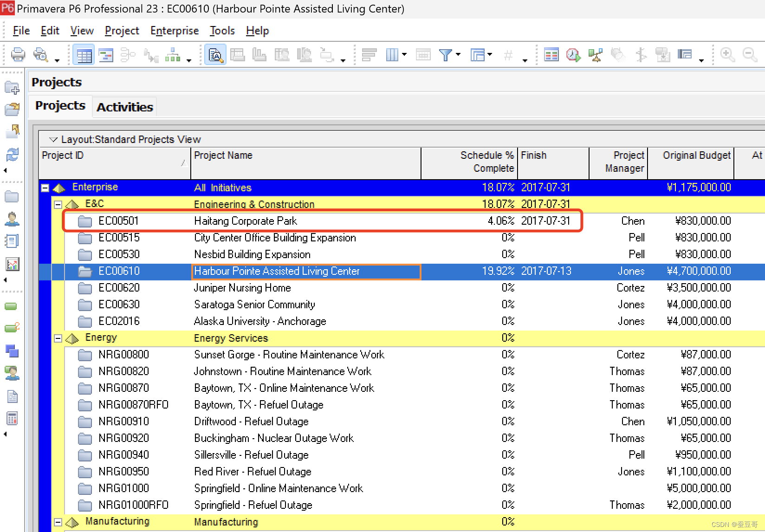The height and width of the screenshot is (532, 765).
Task: Sort by the Project Manager column header
Action: (x=618, y=163)
